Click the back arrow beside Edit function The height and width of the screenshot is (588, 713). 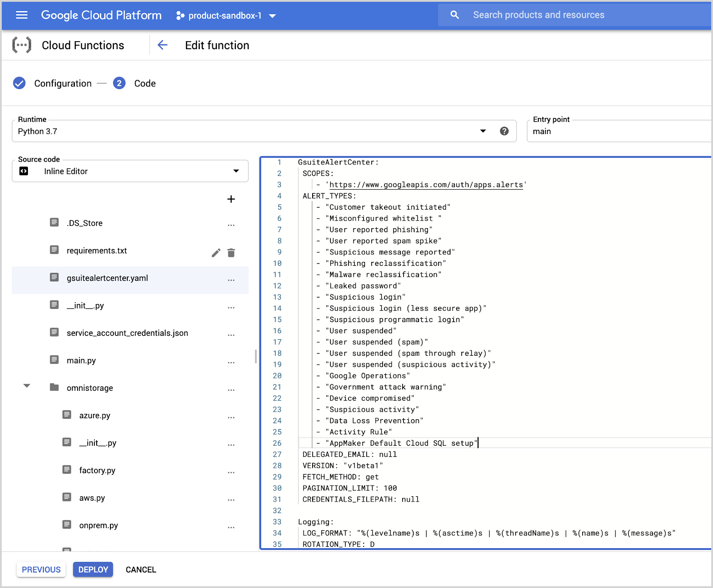click(x=163, y=45)
